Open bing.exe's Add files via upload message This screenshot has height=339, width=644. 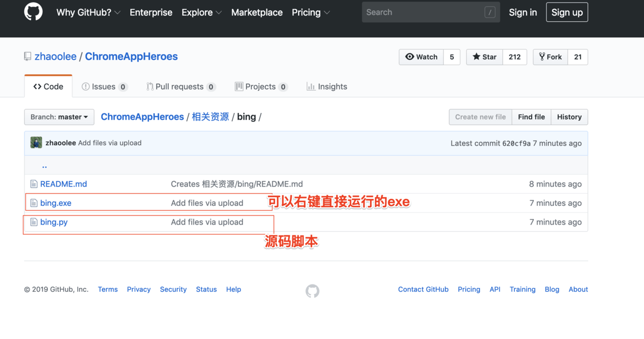[x=207, y=203]
